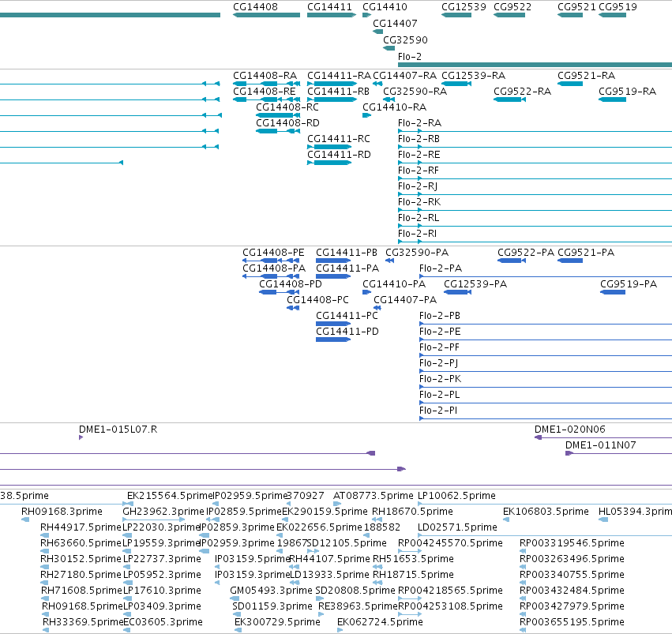672x634 pixels.
Task: Open transcript CG14411-RC
Action: 339,139
